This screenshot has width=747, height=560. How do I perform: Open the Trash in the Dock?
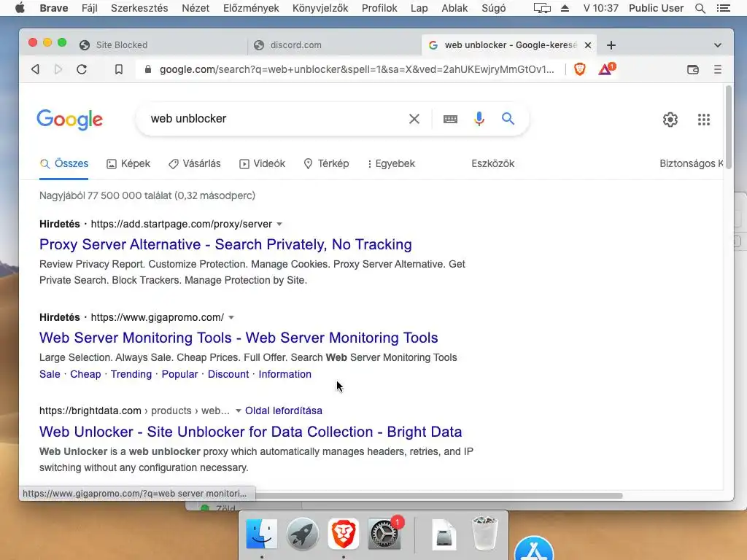pyautogui.click(x=485, y=534)
